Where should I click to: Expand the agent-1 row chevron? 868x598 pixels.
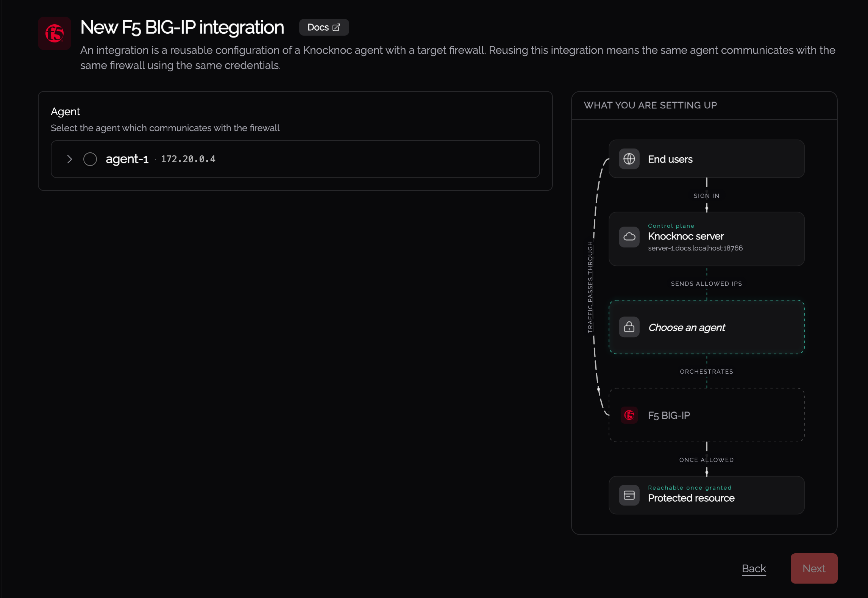pos(69,159)
